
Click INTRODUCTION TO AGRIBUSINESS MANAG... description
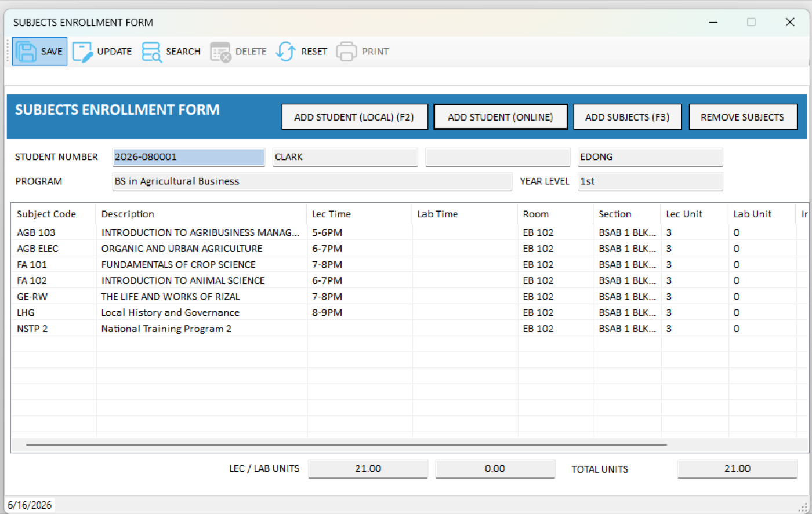tap(200, 232)
